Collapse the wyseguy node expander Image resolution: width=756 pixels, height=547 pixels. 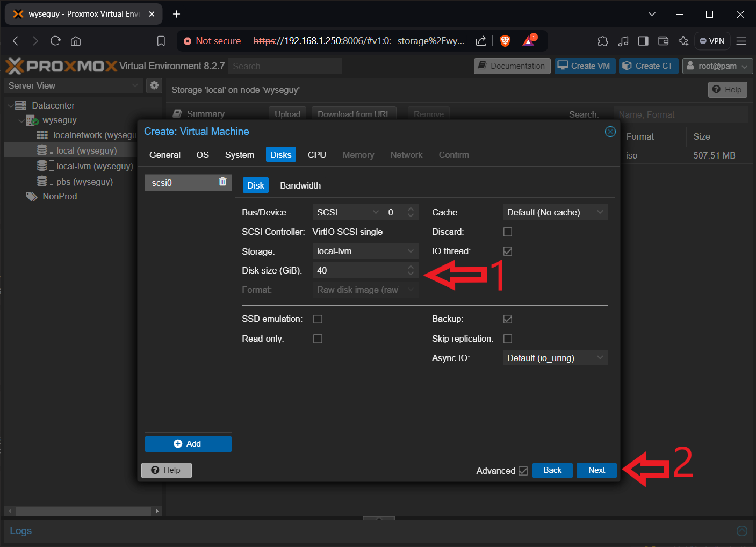21,121
